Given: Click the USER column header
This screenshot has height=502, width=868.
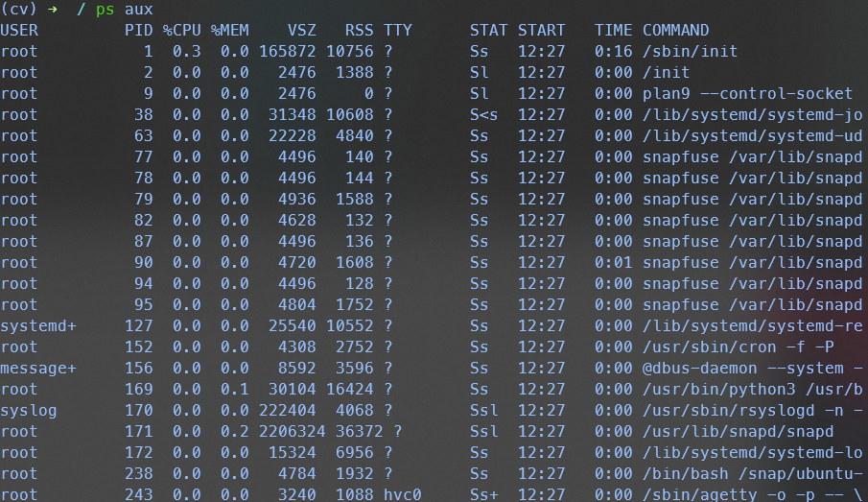Looking at the screenshot, I should 19,30.
